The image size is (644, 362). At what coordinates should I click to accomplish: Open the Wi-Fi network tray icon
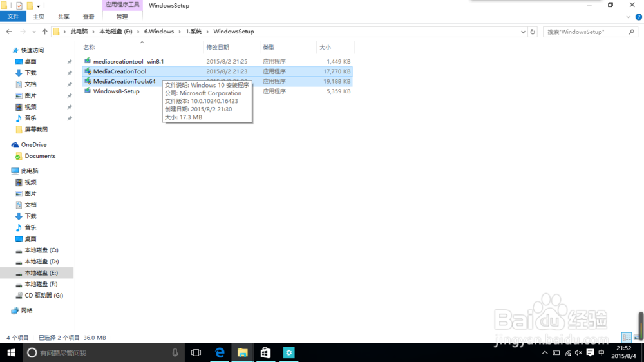[x=567, y=352]
